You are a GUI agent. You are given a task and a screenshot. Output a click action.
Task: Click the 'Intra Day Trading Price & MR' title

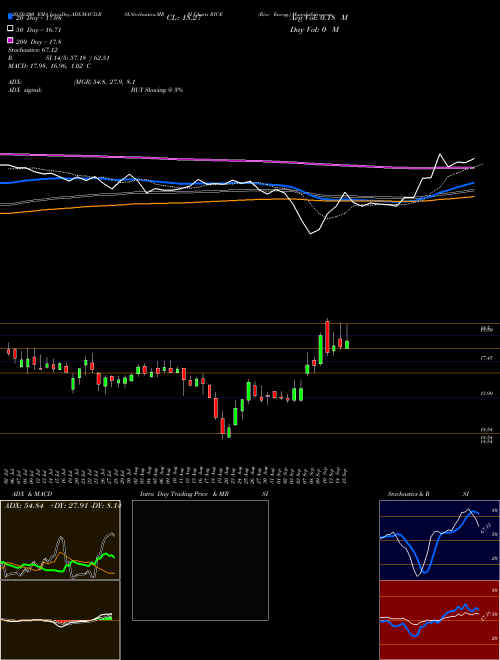click(x=184, y=494)
